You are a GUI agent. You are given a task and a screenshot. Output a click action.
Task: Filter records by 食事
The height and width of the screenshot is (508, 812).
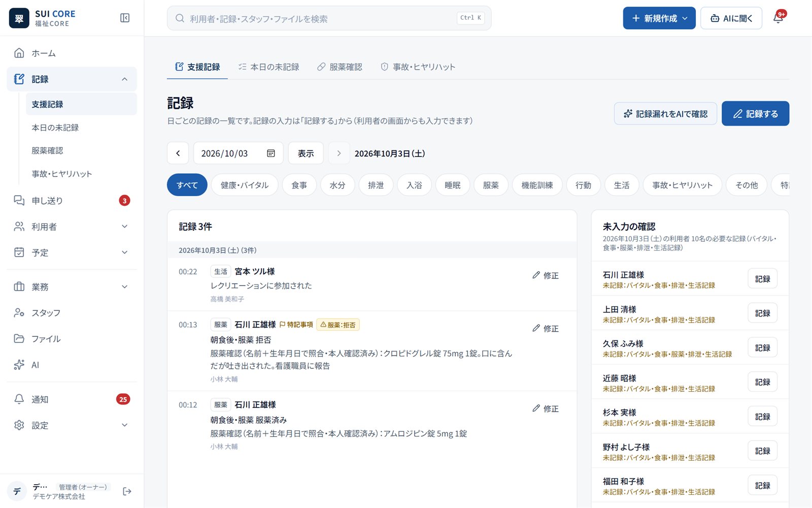pos(299,185)
